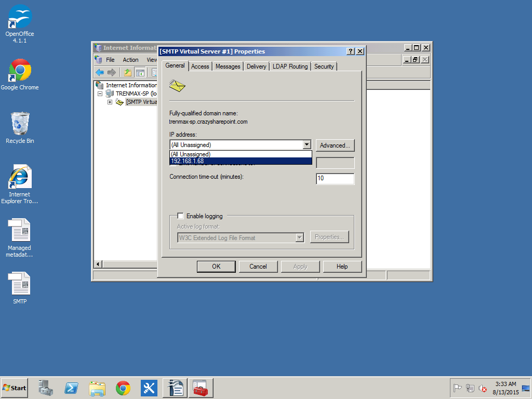Viewport: 532px width, 399px height.
Task: Open Internet Explorer Troubleshooting desktop shortcut
Action: pyautogui.click(x=20, y=184)
